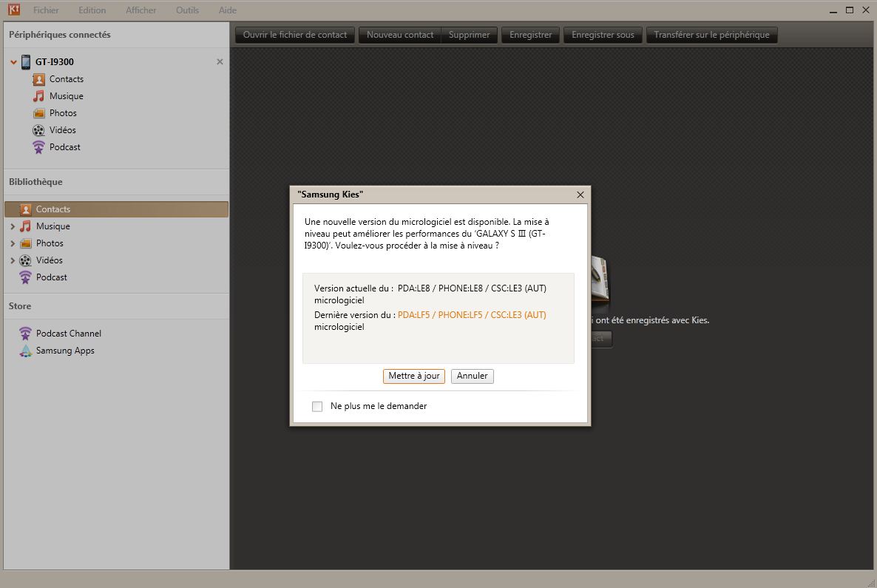Click the Enregistrer toolbar button
This screenshot has width=877, height=588.
530,35
